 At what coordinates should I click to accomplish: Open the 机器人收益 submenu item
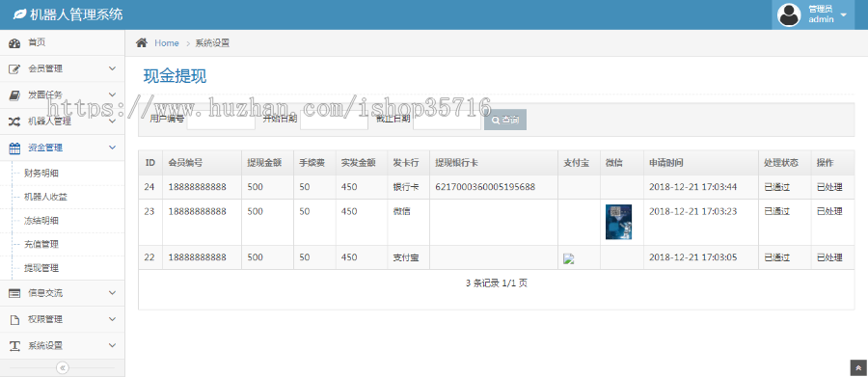[x=46, y=197]
